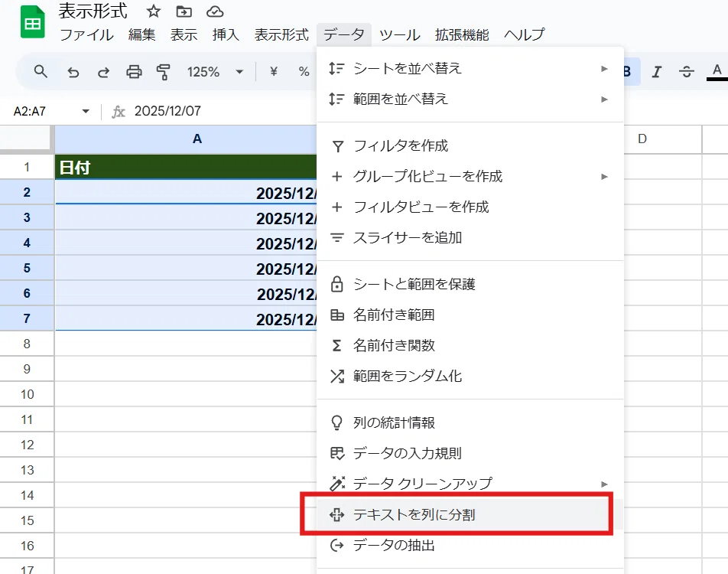Open the text color picker
The width and height of the screenshot is (728, 574).
[717, 72]
